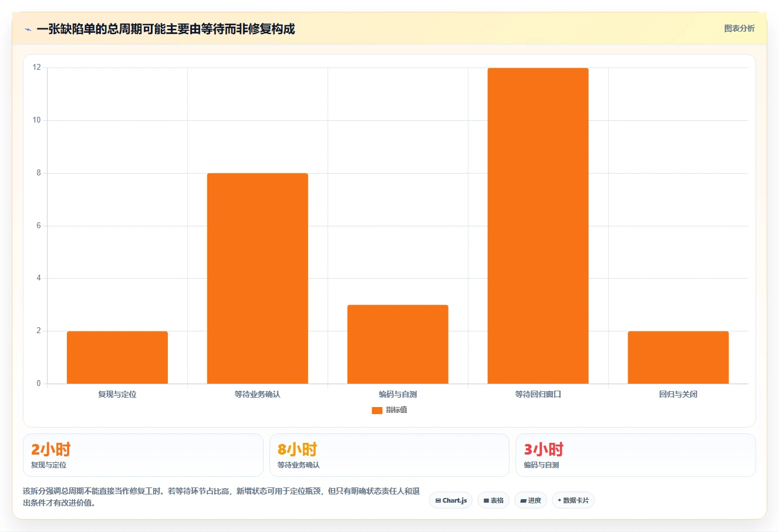Open the 3小时 编码与自测 data card
This screenshot has width=779, height=532.
click(x=636, y=455)
